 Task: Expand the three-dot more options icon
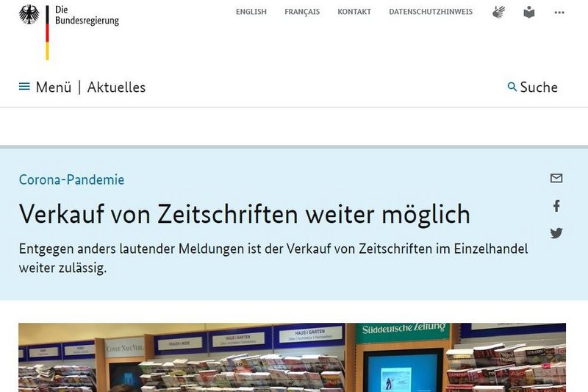559,13
